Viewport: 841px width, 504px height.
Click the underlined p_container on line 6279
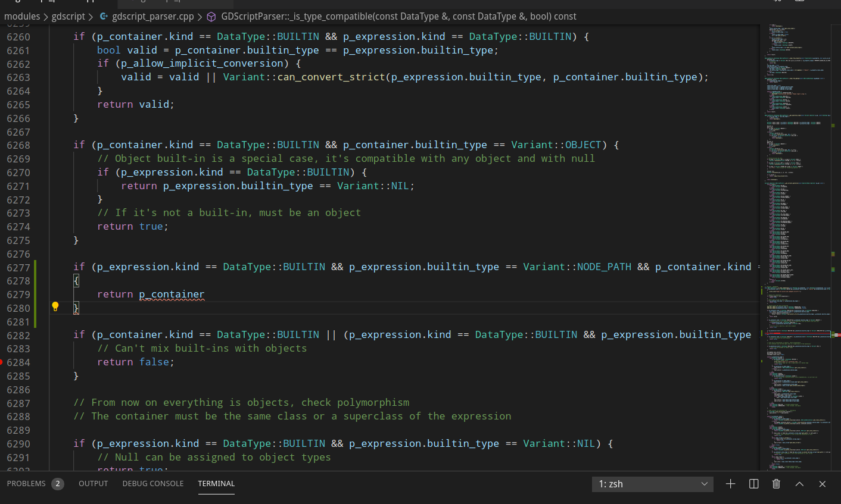pyautogui.click(x=172, y=294)
